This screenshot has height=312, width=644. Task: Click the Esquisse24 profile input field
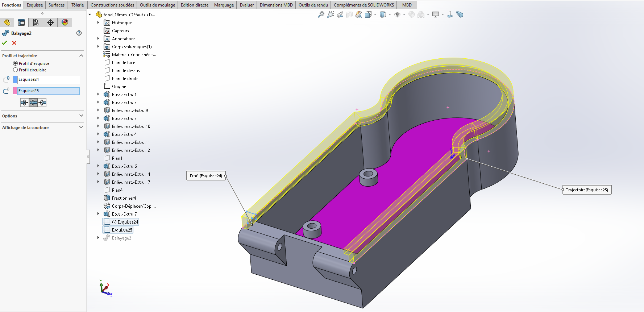click(49, 80)
